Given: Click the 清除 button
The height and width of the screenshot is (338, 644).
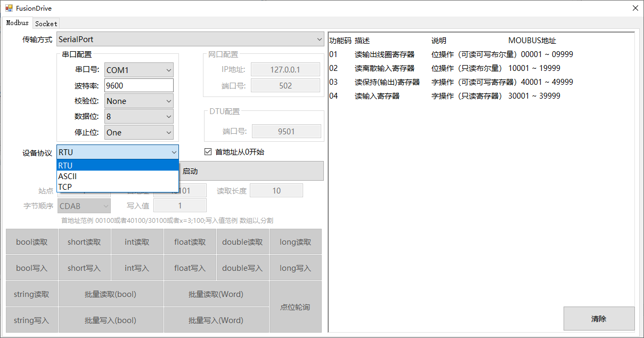Looking at the screenshot, I should pos(599,318).
